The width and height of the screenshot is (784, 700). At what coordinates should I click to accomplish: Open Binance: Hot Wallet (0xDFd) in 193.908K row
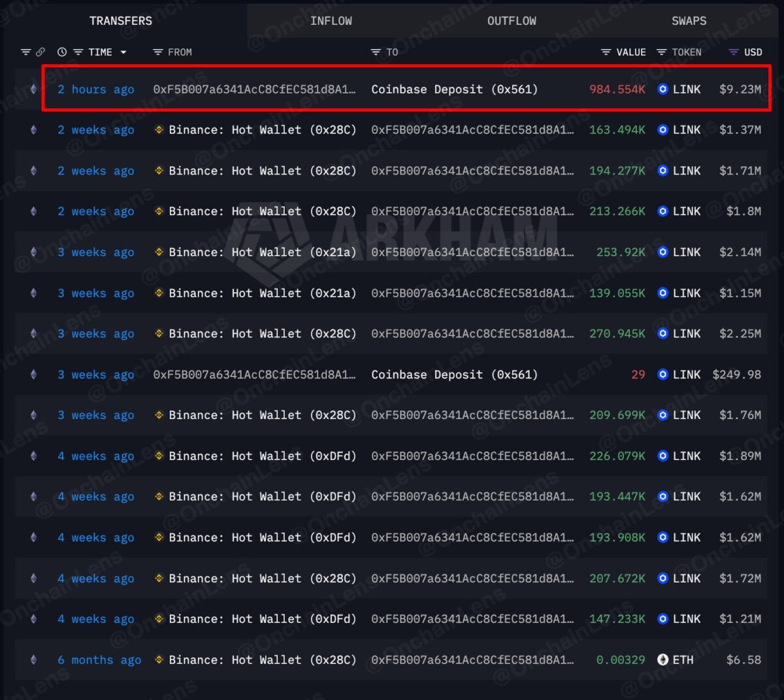(263, 538)
